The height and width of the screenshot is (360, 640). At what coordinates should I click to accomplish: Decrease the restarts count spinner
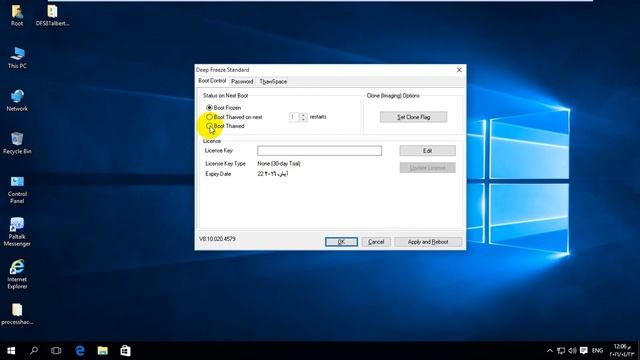click(x=303, y=120)
